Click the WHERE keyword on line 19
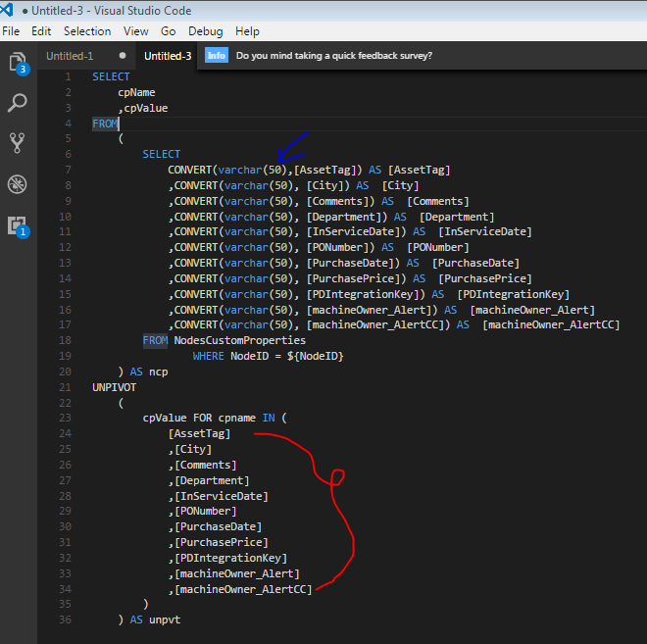647x644 pixels. [209, 356]
